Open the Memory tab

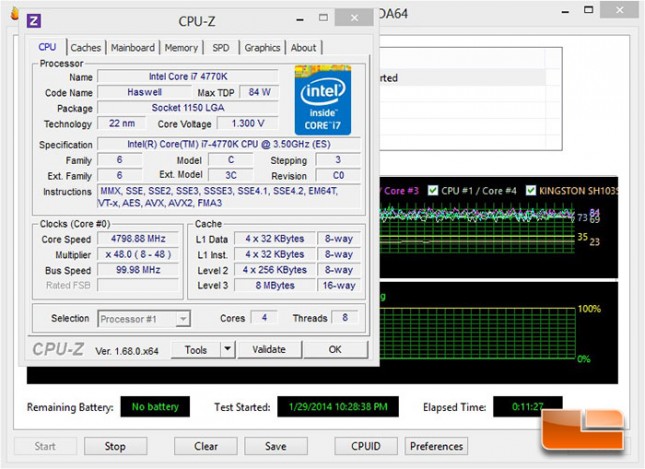click(x=181, y=48)
